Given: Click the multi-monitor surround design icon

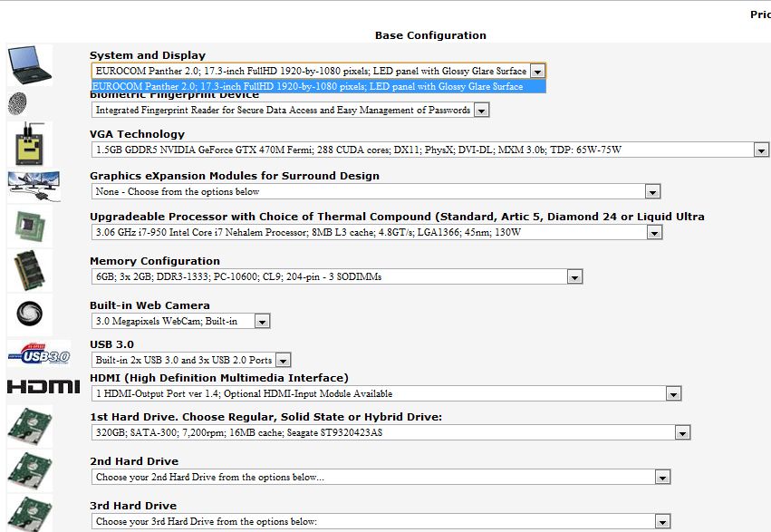Looking at the screenshot, I should (x=34, y=186).
